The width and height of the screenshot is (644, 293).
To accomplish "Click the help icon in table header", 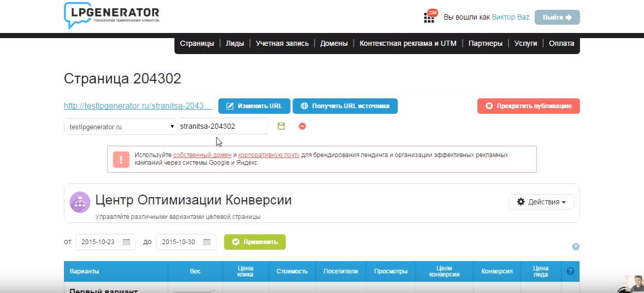I will click(x=570, y=271).
